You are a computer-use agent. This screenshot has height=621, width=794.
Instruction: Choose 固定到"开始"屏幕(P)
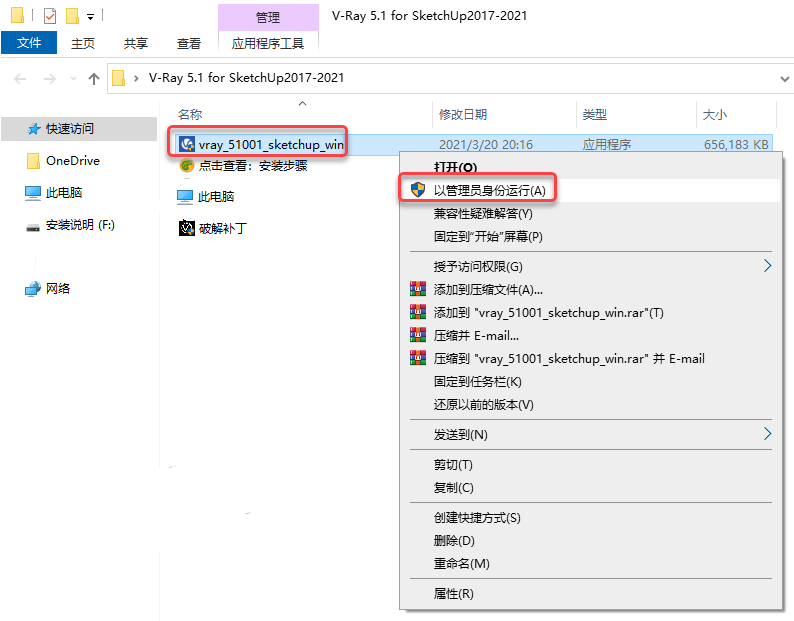[x=590, y=237]
